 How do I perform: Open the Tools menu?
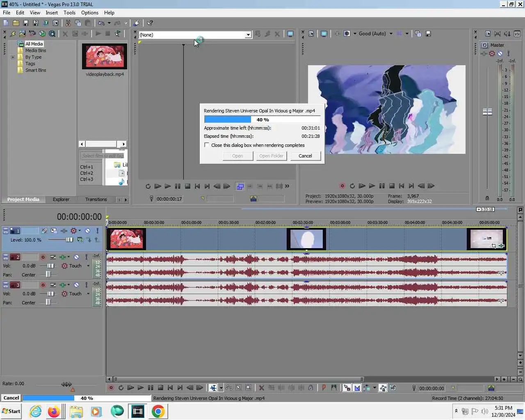pyautogui.click(x=69, y=13)
